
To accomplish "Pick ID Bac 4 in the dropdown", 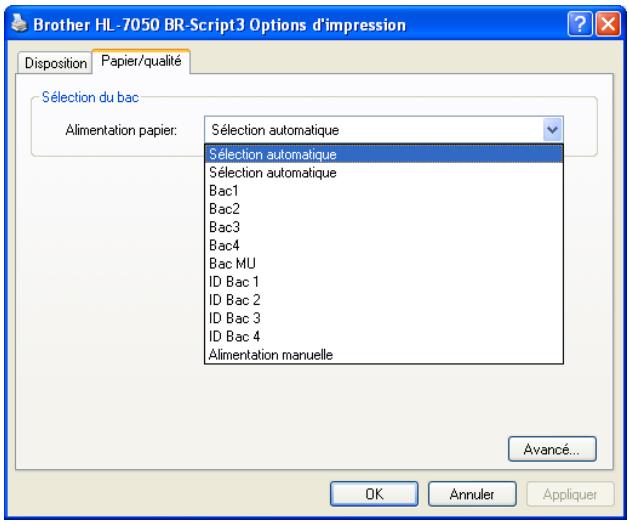I will [383, 336].
